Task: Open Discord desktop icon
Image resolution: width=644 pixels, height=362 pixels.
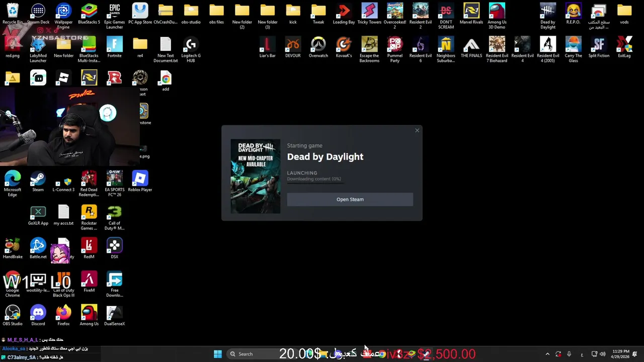Action: pyautogui.click(x=38, y=316)
